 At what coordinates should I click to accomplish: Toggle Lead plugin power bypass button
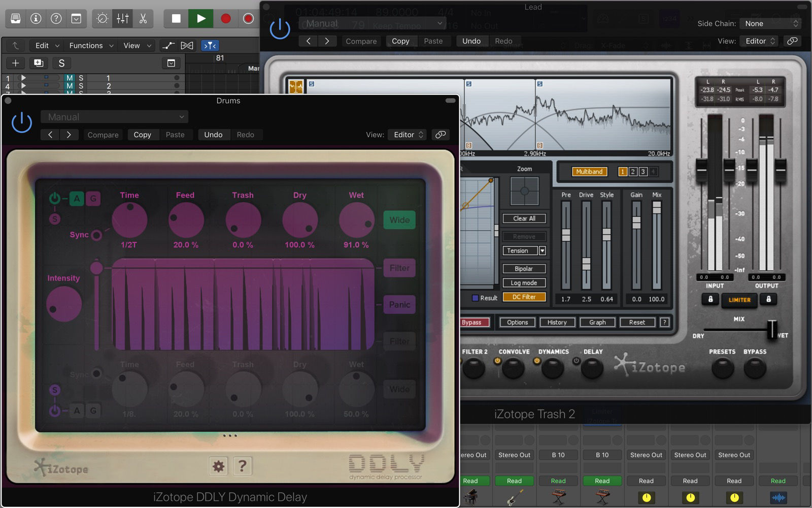click(280, 29)
